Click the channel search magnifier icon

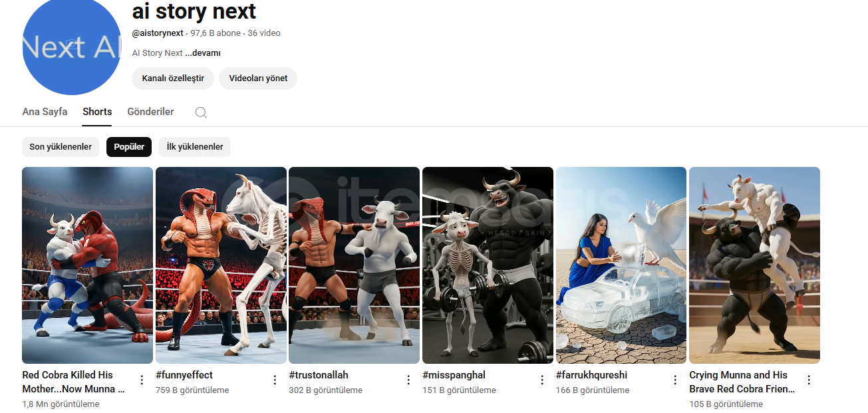tap(201, 112)
